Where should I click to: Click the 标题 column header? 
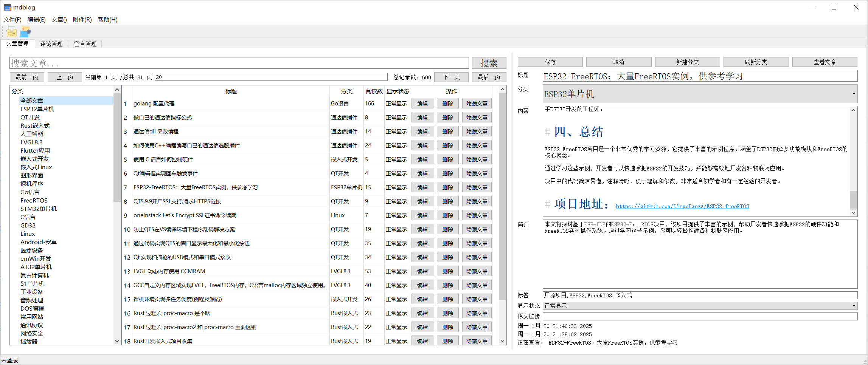[x=231, y=91]
